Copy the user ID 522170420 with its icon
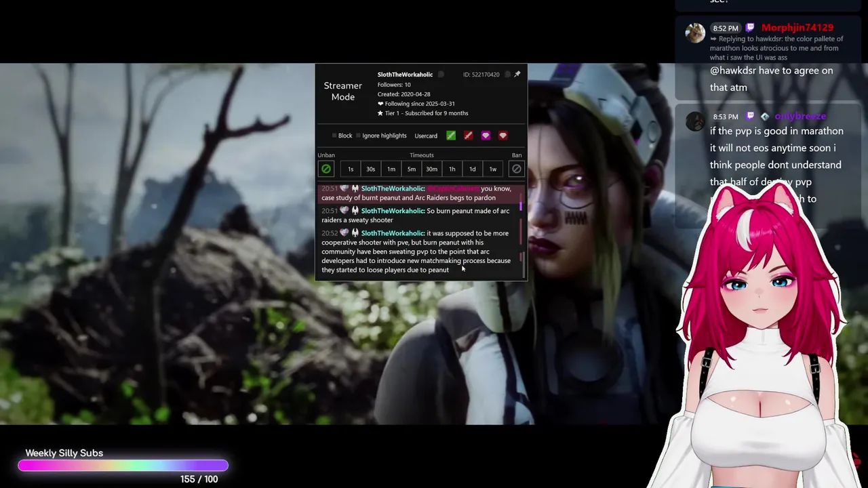Viewport: 868px width, 488px height. point(507,75)
